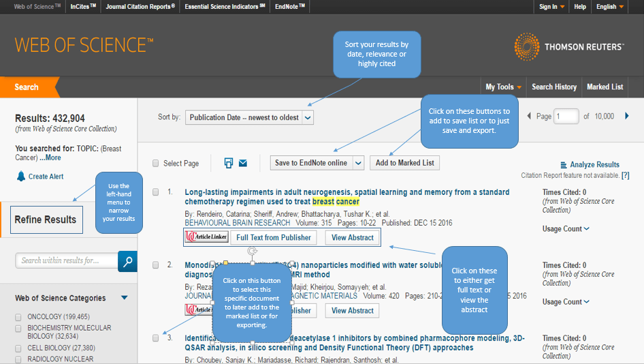Check the box for result 1
The height and width of the screenshot is (364, 644).
click(x=156, y=192)
